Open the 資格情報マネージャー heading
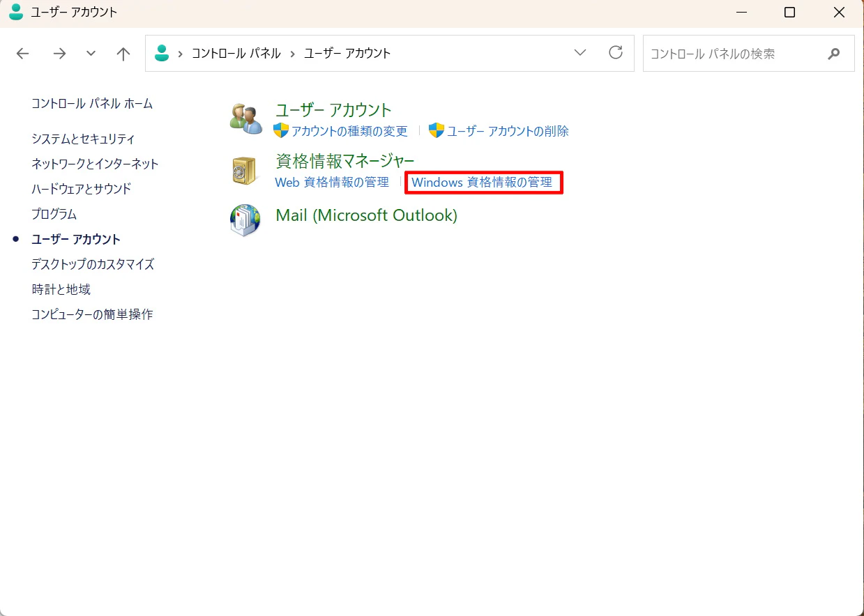Screen dimensions: 864x616 [345, 162]
